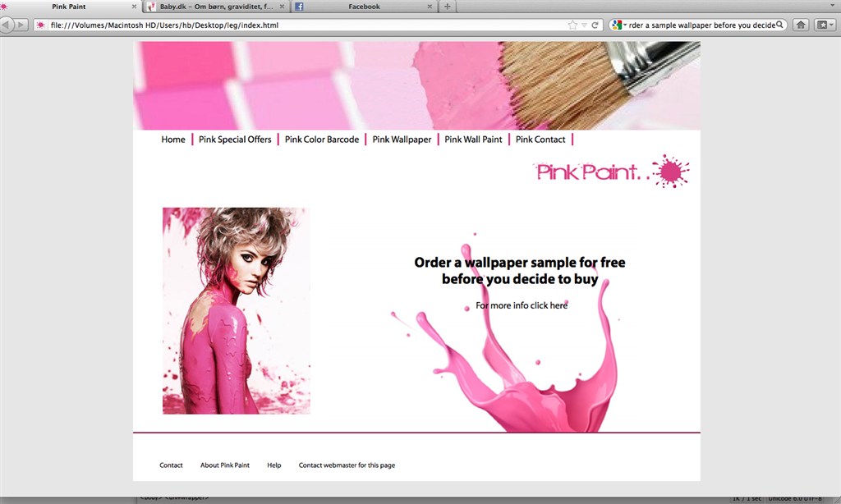Image resolution: width=841 pixels, height=504 pixels.
Task: Open the Google search engine dropdown
Action: 619,25
